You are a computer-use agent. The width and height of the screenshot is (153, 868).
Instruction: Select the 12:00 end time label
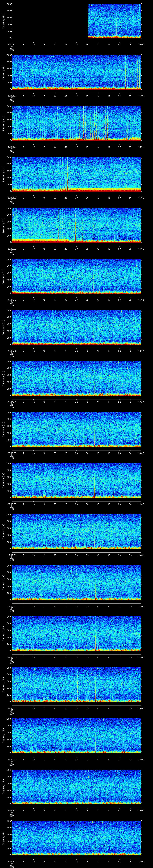[x=141, y=147]
